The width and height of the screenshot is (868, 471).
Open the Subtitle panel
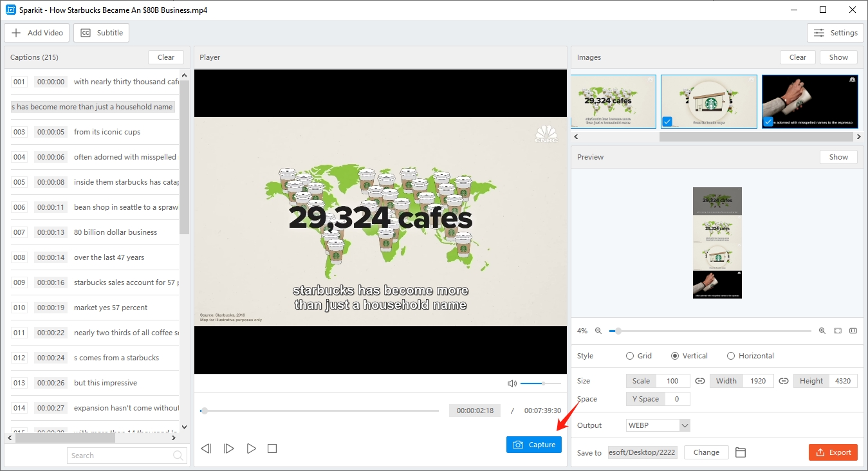(x=101, y=32)
